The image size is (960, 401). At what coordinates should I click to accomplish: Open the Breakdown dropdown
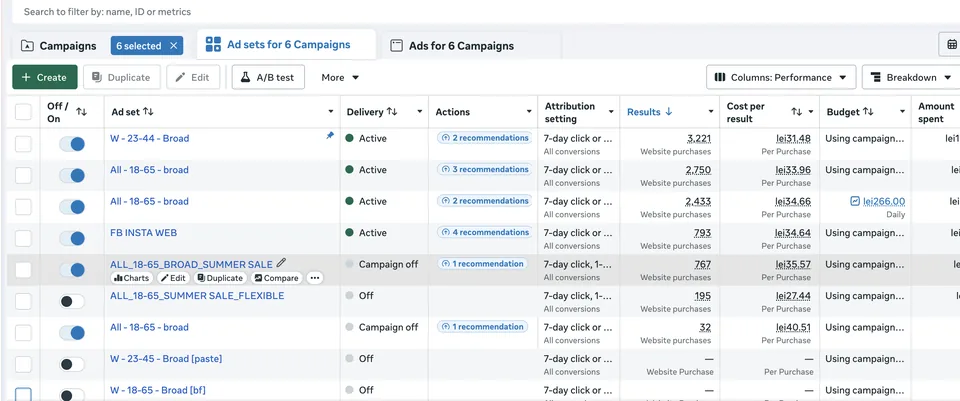click(x=911, y=77)
